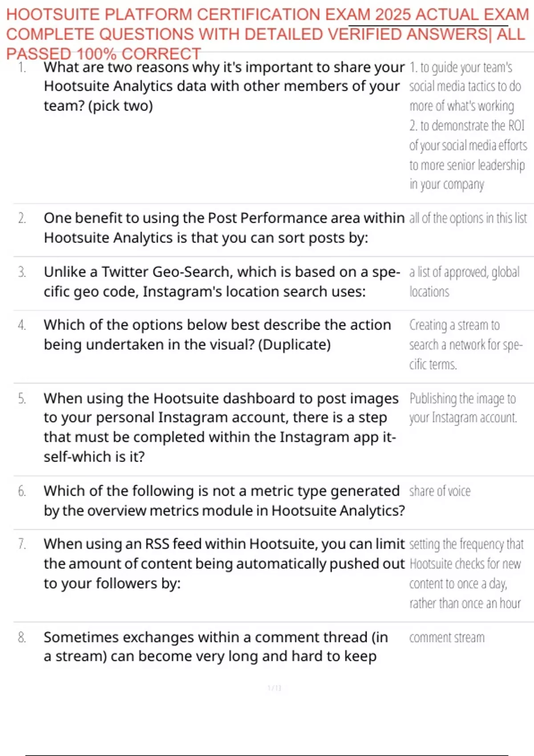Click answer 'a list of approved, global locations'
Viewport: 534px width, 756px height.
click(x=464, y=281)
